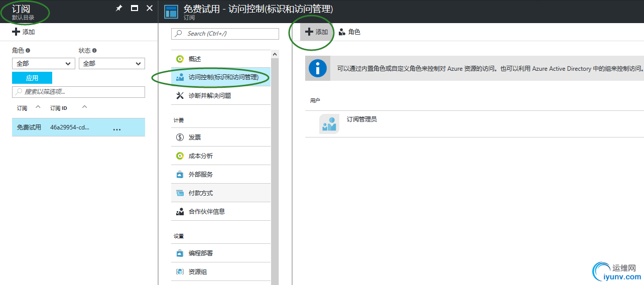
Task: Click the menu scrollbar up arrow
Action: 275,53
